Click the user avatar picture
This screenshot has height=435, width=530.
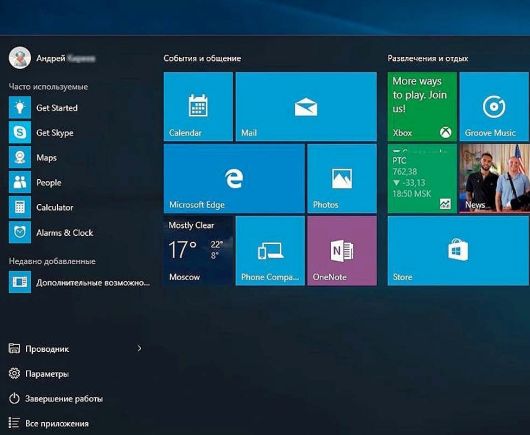pos(20,58)
